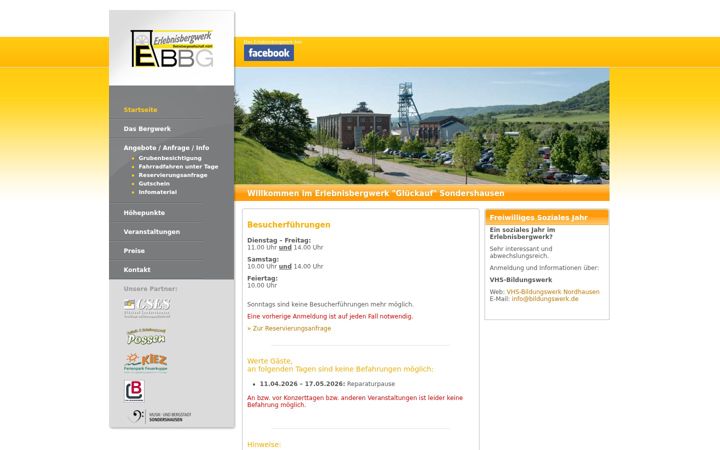
Task: Open the Facebook page button
Action: click(269, 53)
